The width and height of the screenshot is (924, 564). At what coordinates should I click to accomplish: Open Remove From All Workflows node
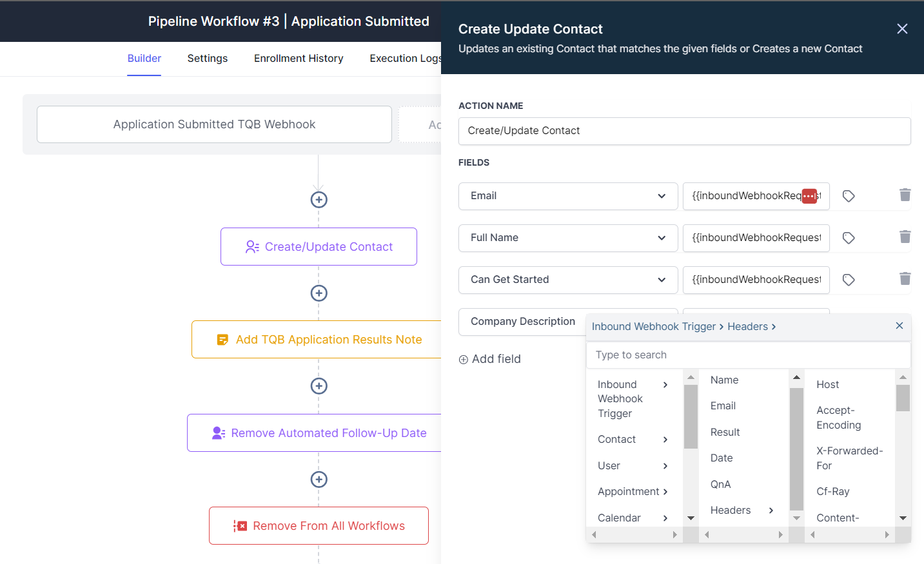click(x=319, y=526)
